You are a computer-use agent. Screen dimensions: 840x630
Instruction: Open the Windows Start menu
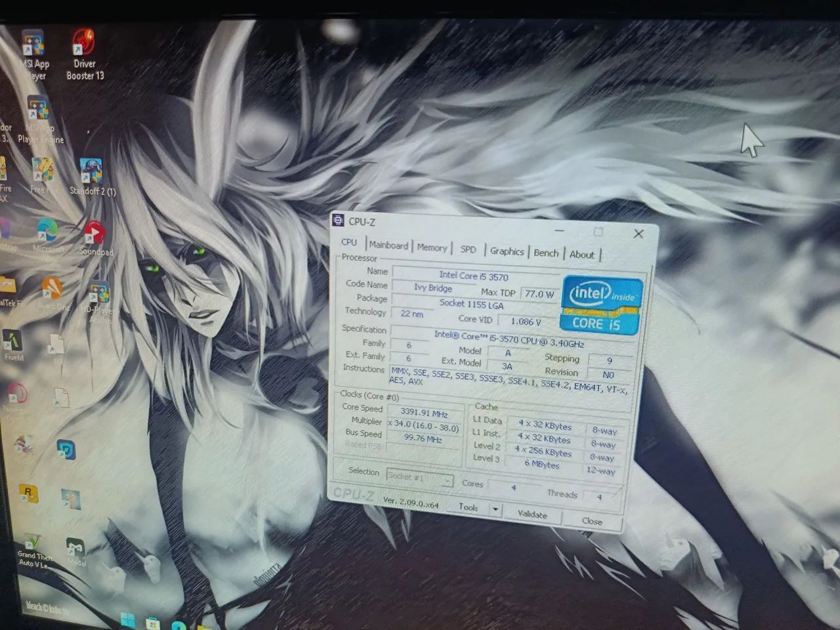(127, 621)
